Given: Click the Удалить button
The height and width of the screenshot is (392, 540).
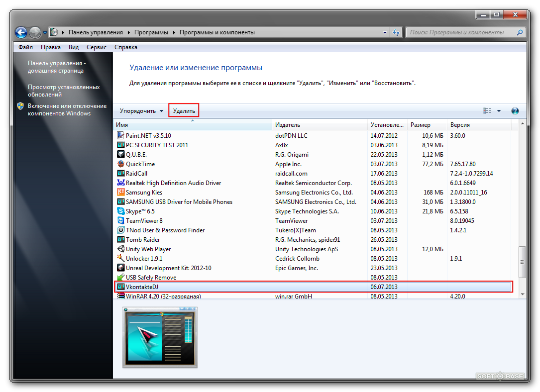Looking at the screenshot, I should (x=184, y=111).
